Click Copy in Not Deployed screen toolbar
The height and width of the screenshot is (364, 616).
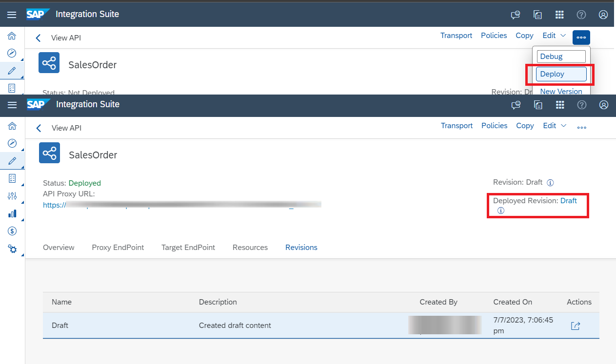click(524, 36)
